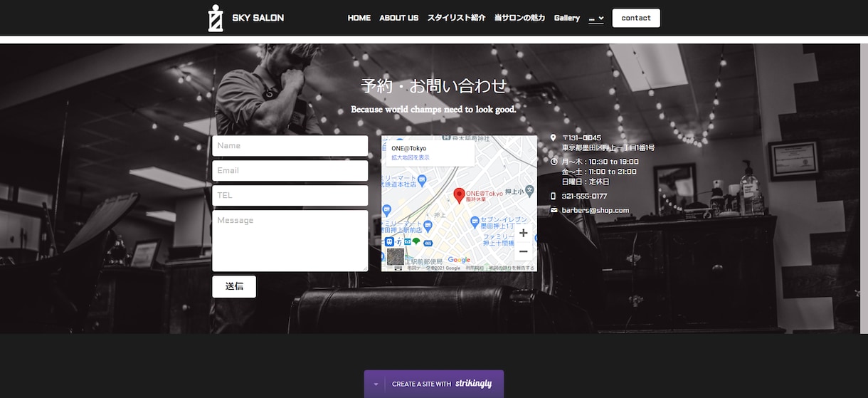This screenshot has height=398, width=868.
Task: Click the keyboard shortcuts icon on map
Action: click(398, 268)
